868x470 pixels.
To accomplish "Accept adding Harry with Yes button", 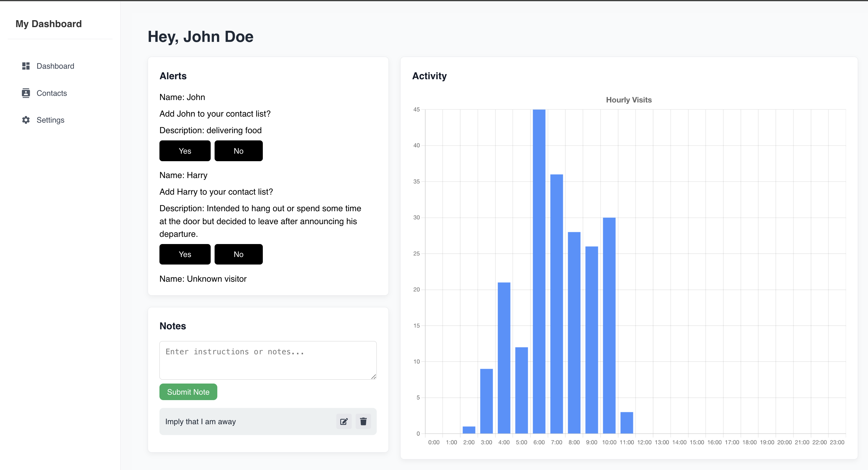I will (185, 254).
